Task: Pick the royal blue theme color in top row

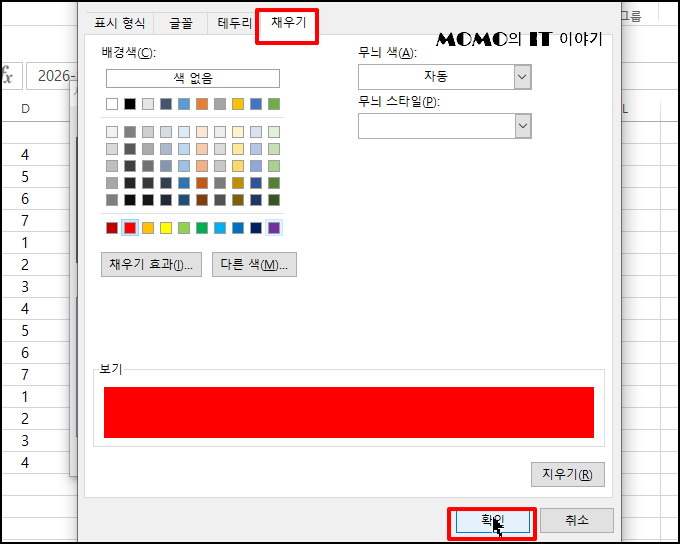Action: point(256,104)
